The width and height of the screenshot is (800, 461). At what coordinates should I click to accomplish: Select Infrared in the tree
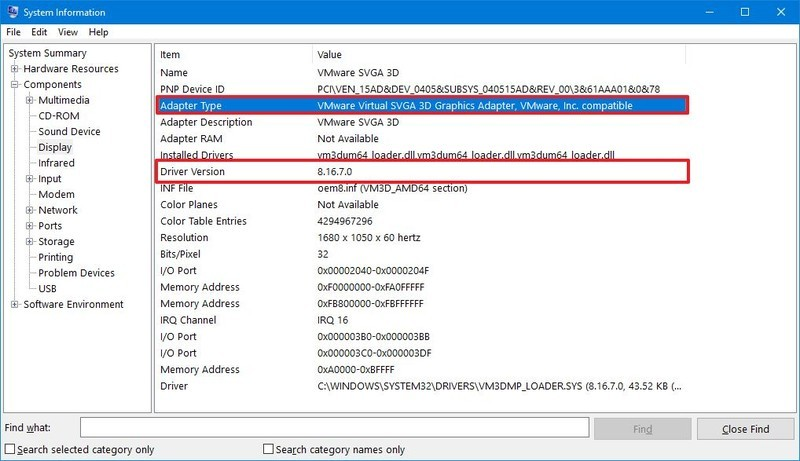click(56, 163)
